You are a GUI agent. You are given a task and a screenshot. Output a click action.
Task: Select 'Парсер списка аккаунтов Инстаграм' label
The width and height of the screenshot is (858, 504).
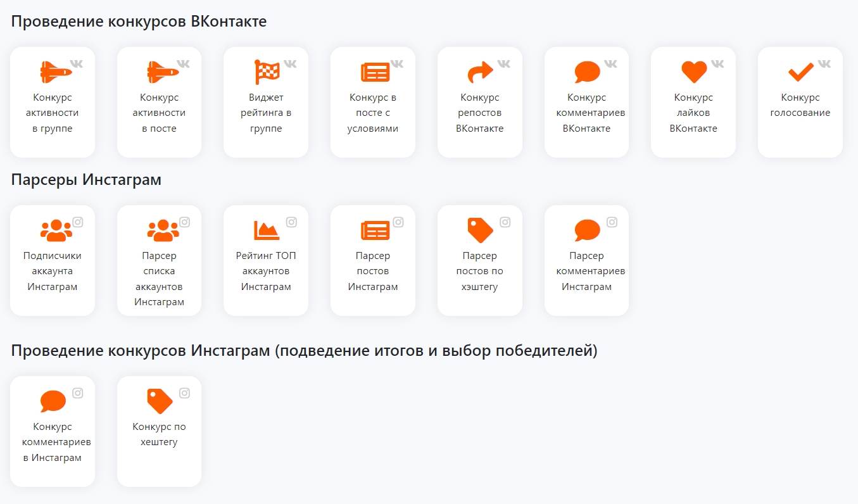[x=160, y=279]
